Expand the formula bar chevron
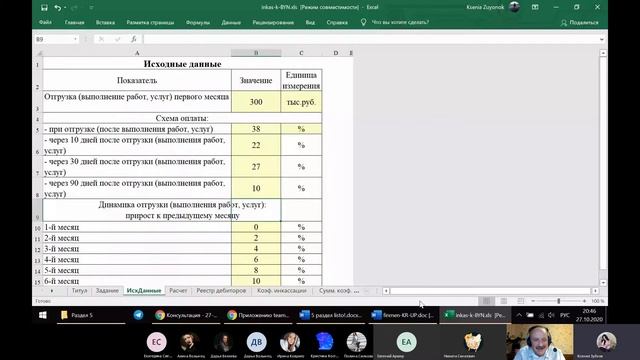 pyautogui.click(x=602, y=39)
